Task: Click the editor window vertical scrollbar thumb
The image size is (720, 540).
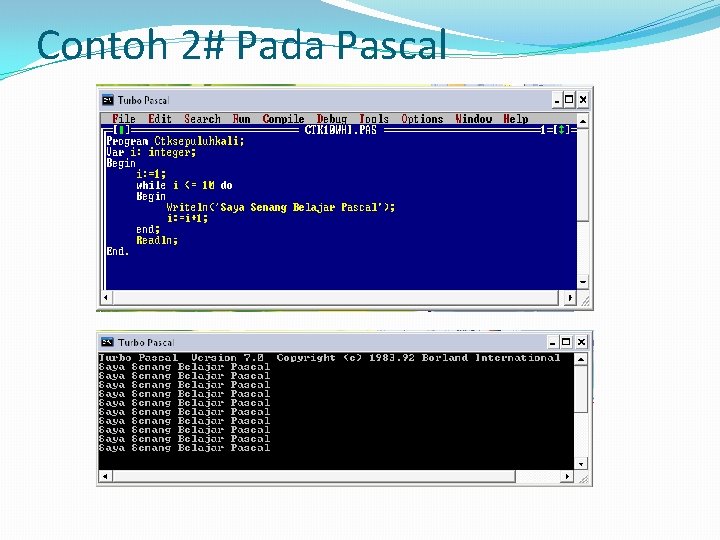Action: point(583,175)
